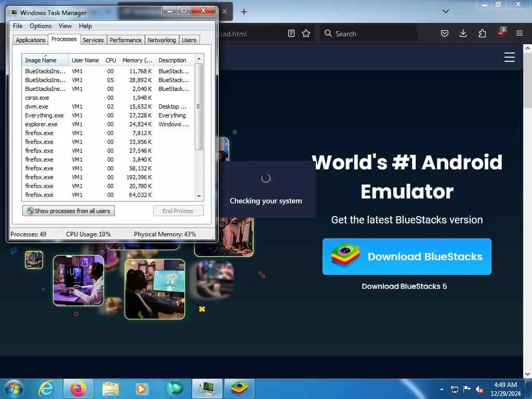Viewport: 532px width, 399px height.
Task: Sort by Description column header
Action: pyautogui.click(x=175, y=60)
